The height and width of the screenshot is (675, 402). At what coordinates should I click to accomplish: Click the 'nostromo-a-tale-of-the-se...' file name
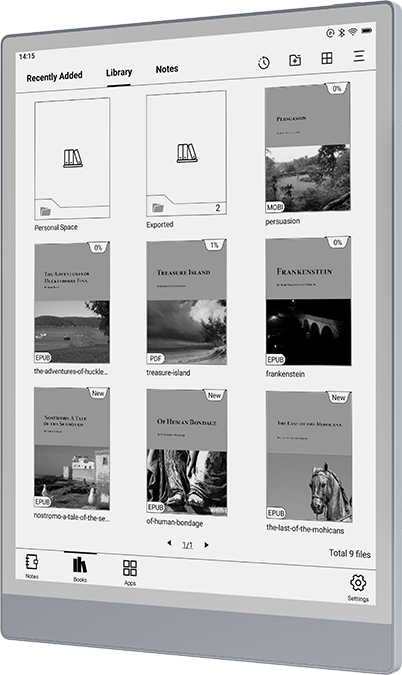coord(71,517)
